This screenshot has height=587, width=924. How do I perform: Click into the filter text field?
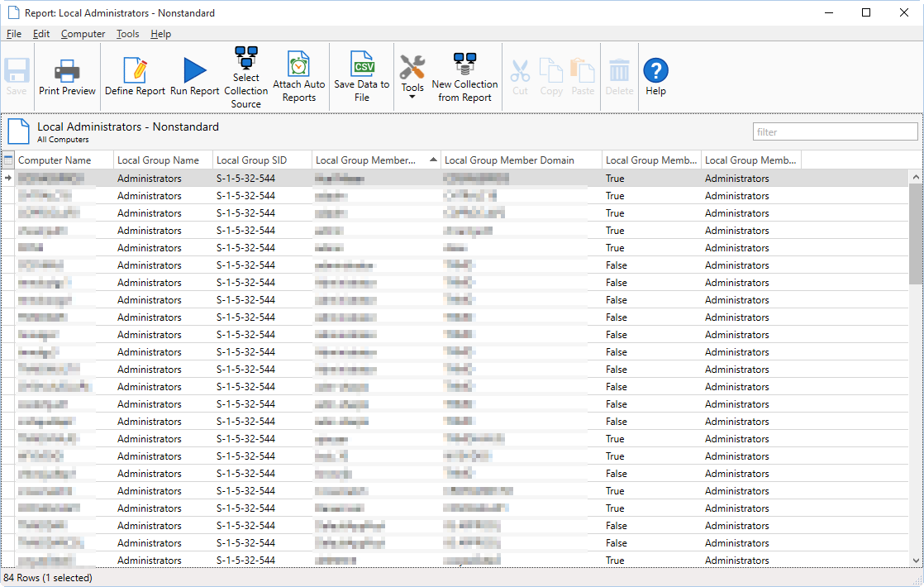coord(835,132)
